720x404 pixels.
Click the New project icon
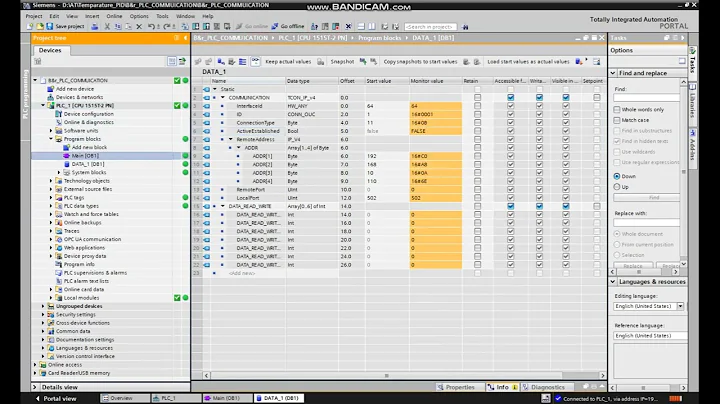tap(30, 26)
